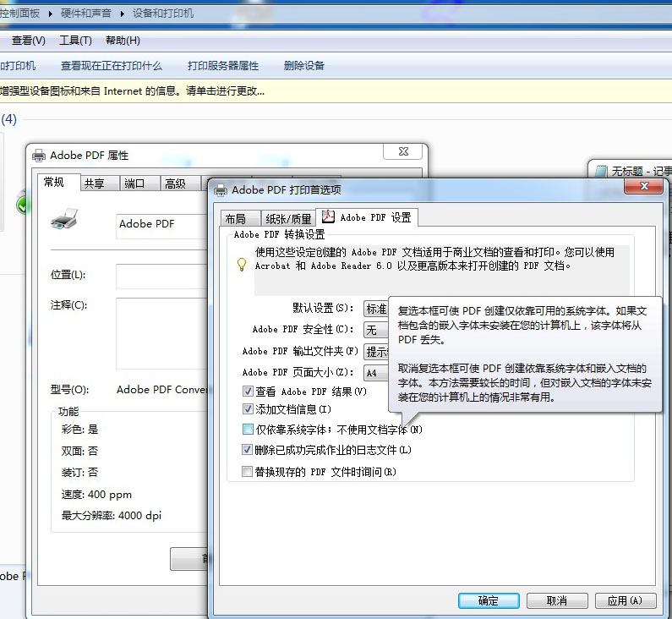Open the 端口 tab in properties window

tap(139, 184)
